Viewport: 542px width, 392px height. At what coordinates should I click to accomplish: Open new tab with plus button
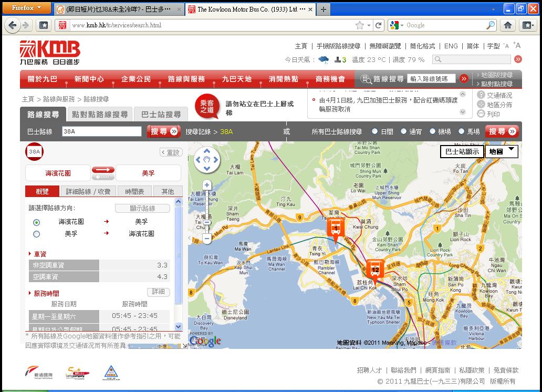(323, 9)
